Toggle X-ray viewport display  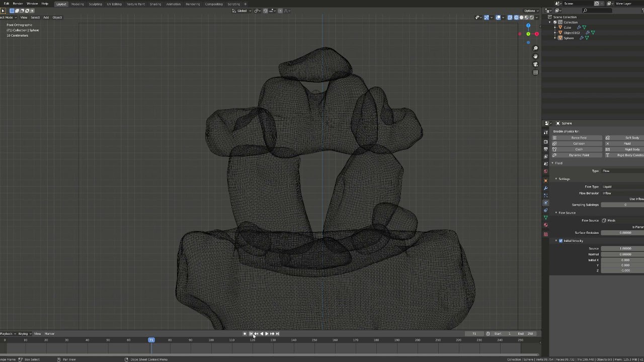coord(510,18)
